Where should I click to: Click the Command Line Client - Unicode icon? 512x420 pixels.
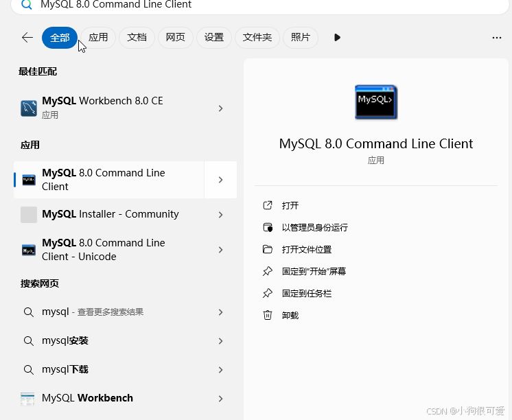[29, 250]
